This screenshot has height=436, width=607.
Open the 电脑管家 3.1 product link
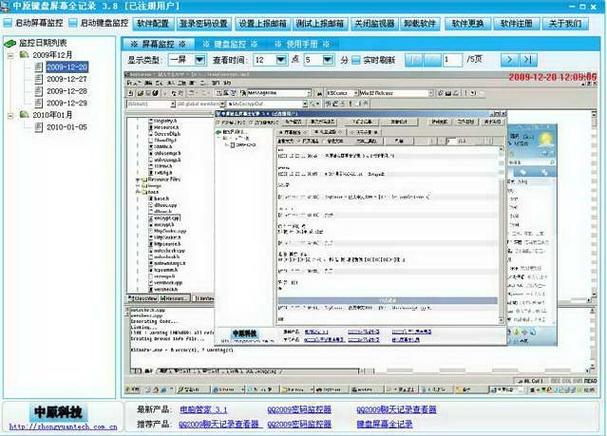click(203, 410)
